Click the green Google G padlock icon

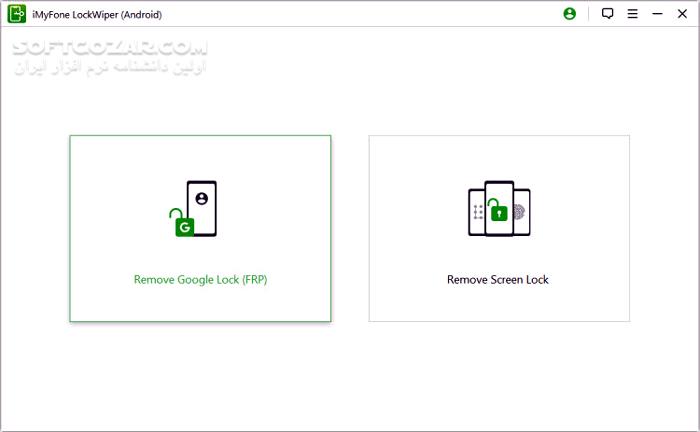tap(182, 223)
